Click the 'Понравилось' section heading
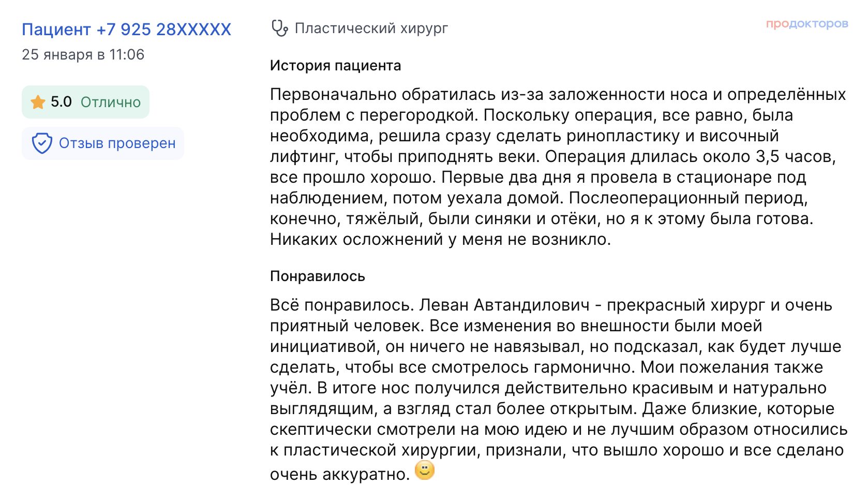The image size is (868, 499). pos(317,276)
